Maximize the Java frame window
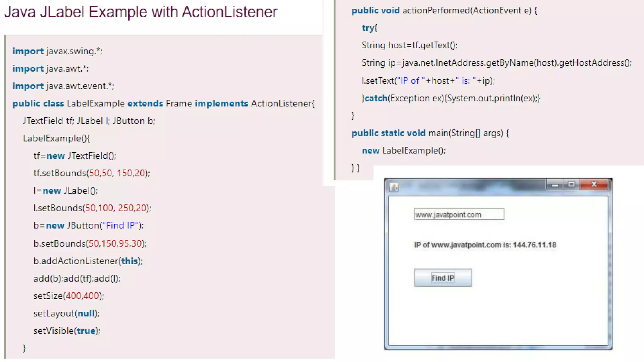The height and width of the screenshot is (362, 644). tap(571, 184)
